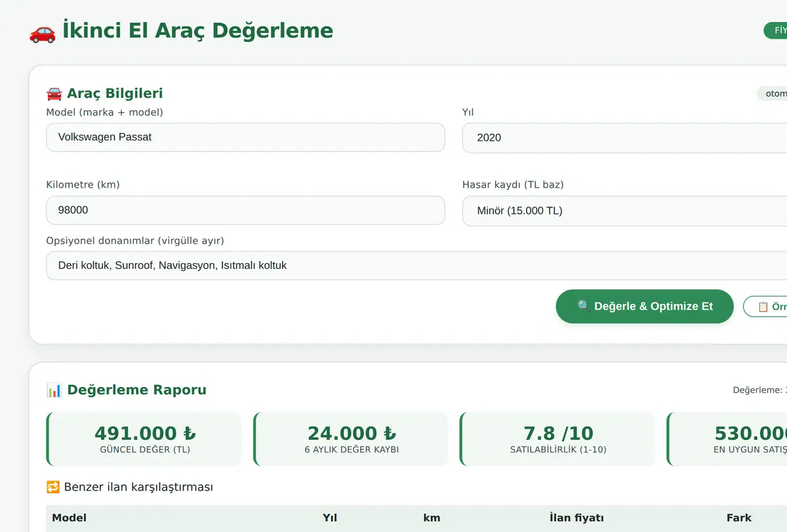Click the 530.000 En uygun satış card

pos(727,439)
